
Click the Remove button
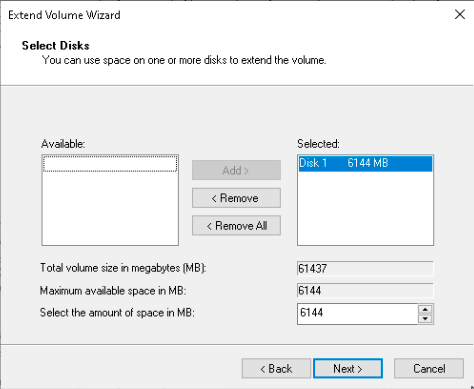(x=236, y=198)
